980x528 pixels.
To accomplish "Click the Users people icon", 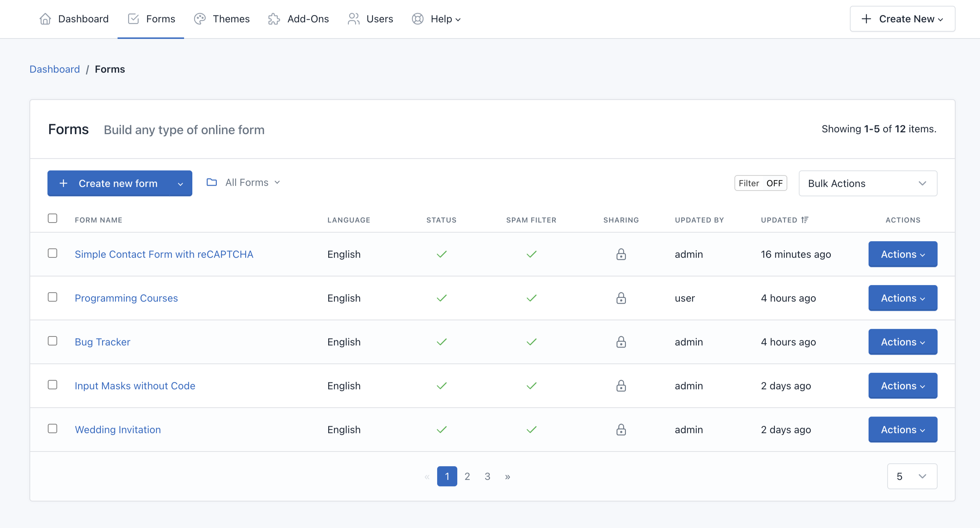I will [x=353, y=19].
